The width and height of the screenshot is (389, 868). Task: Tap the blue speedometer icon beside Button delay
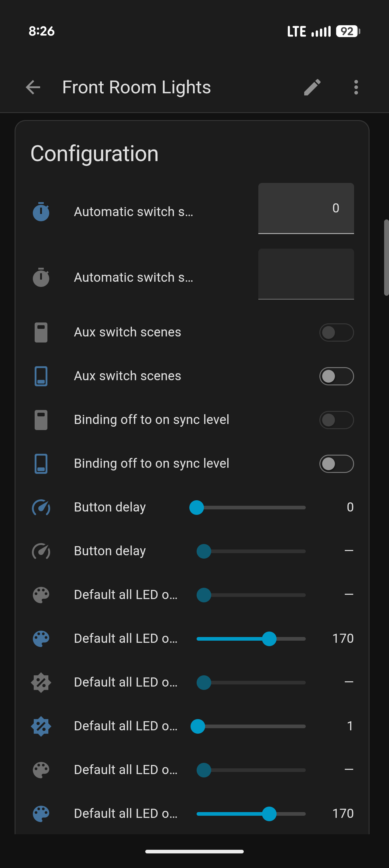[x=41, y=507]
